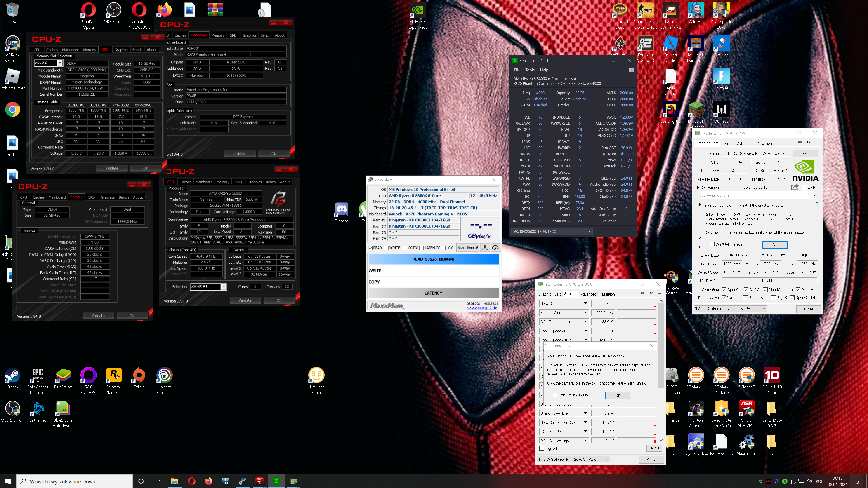Image resolution: width=868 pixels, height=488 pixels.
Task: Switch to Advanced tab in GPU-Z Graphics Card window
Action: coord(745,143)
